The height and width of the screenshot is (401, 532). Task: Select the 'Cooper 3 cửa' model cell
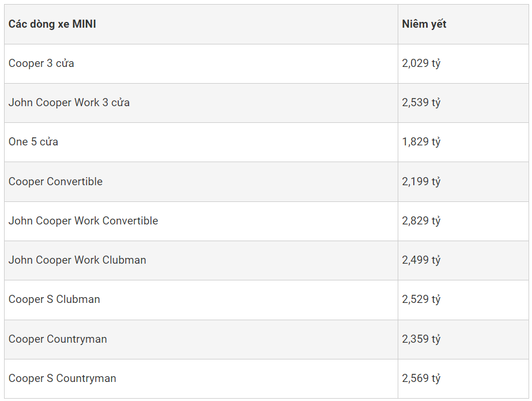point(41,63)
